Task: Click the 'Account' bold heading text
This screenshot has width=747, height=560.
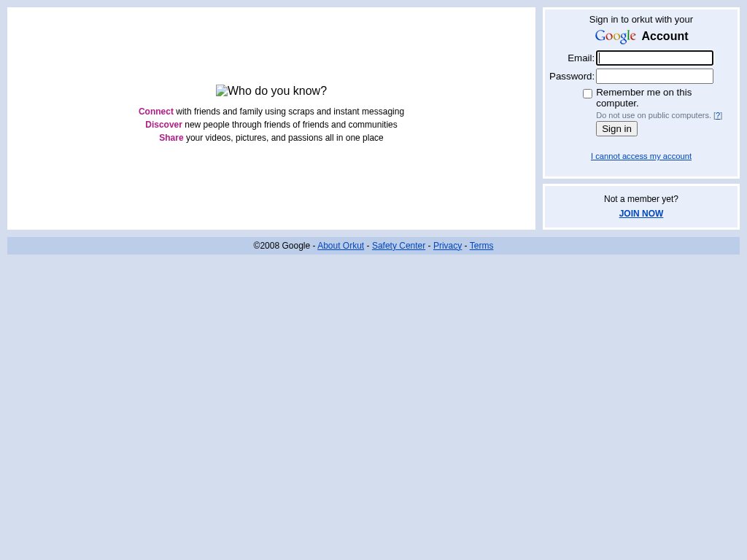Action: coord(665,36)
